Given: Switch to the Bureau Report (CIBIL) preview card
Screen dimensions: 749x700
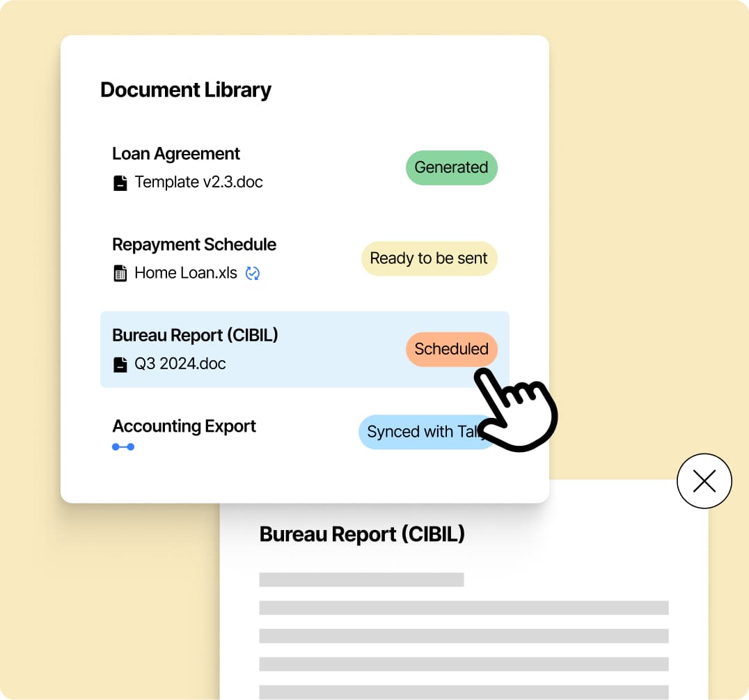Looking at the screenshot, I should 362,534.
